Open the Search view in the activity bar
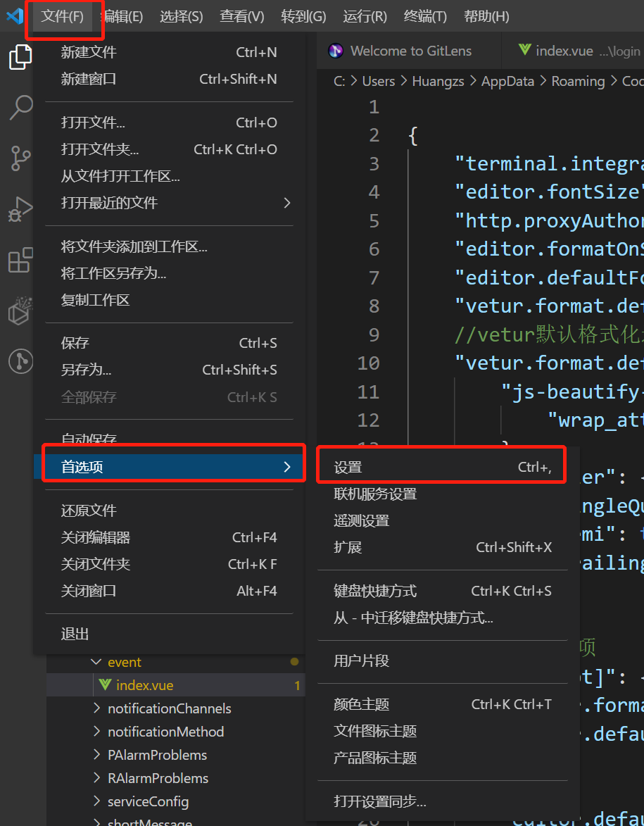 (20, 108)
